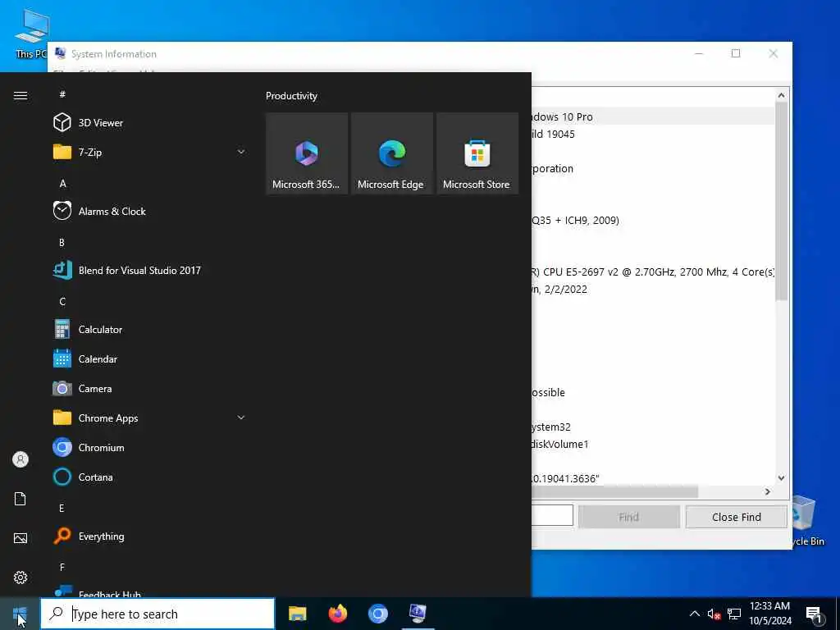Select the 'dows 10 Pro' row

652,116
